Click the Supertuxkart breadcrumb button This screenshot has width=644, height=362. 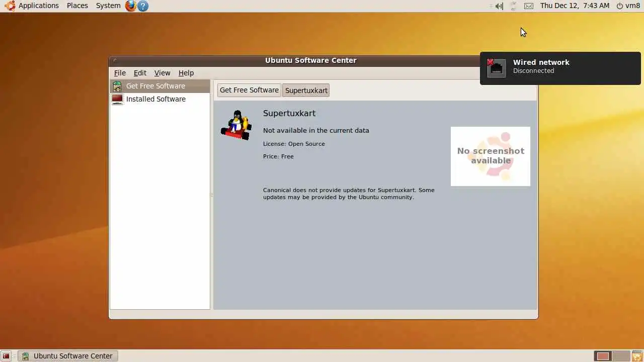click(x=306, y=90)
